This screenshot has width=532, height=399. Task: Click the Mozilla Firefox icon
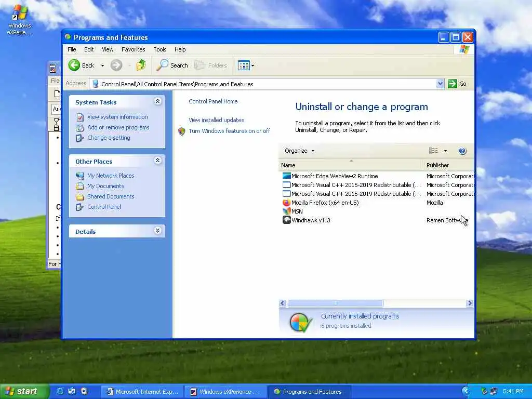click(x=286, y=203)
